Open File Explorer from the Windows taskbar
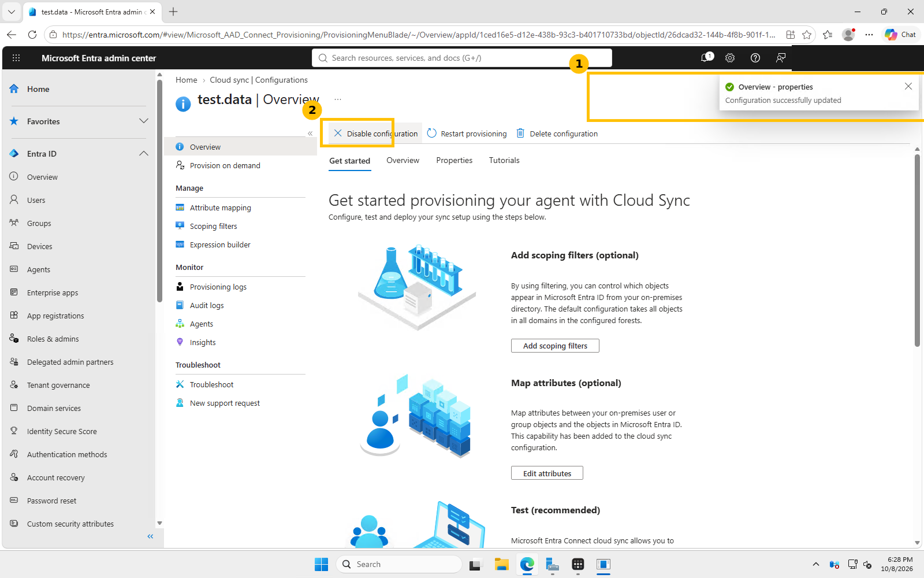Image resolution: width=924 pixels, height=578 pixels. click(x=501, y=565)
